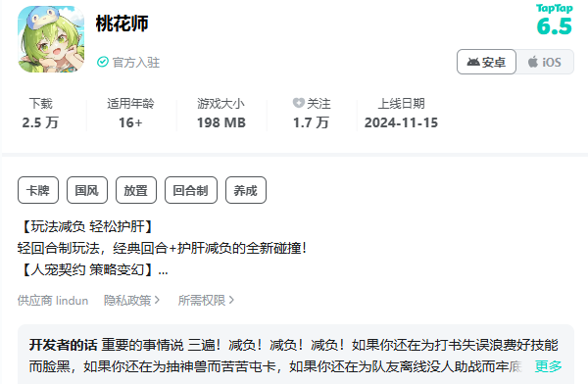Image resolution: width=588 pixels, height=384 pixels.
Task: Click the 【玩法减负 轻松护肝】 description line
Action: [x=86, y=226]
